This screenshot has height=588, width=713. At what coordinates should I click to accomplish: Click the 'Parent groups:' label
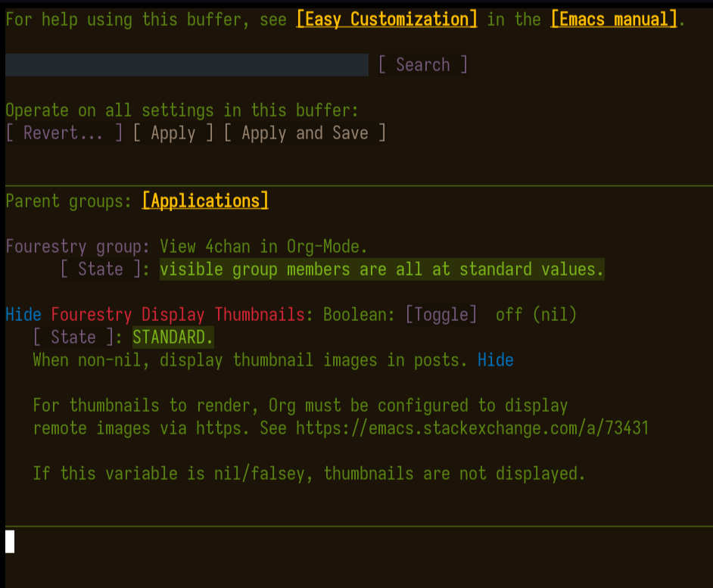coord(68,201)
